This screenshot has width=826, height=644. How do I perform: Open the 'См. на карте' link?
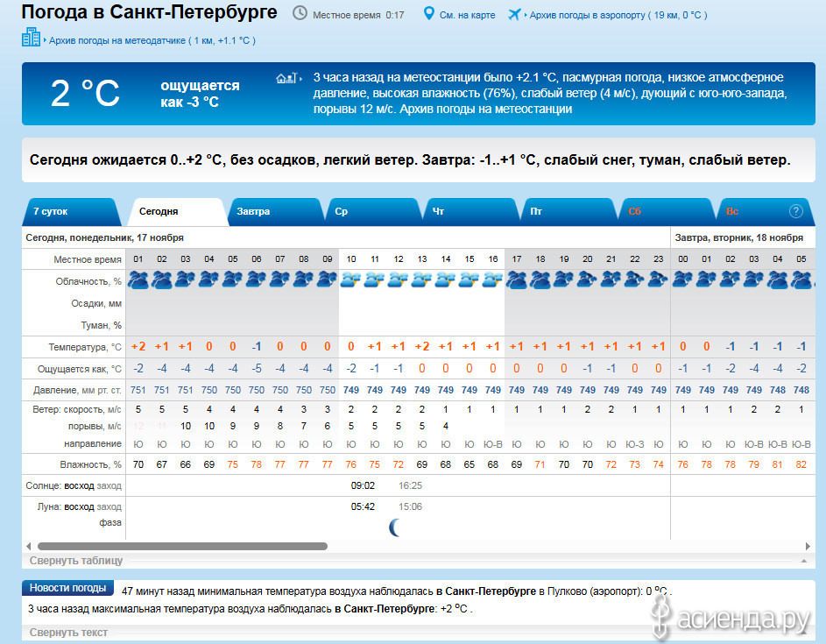click(468, 15)
